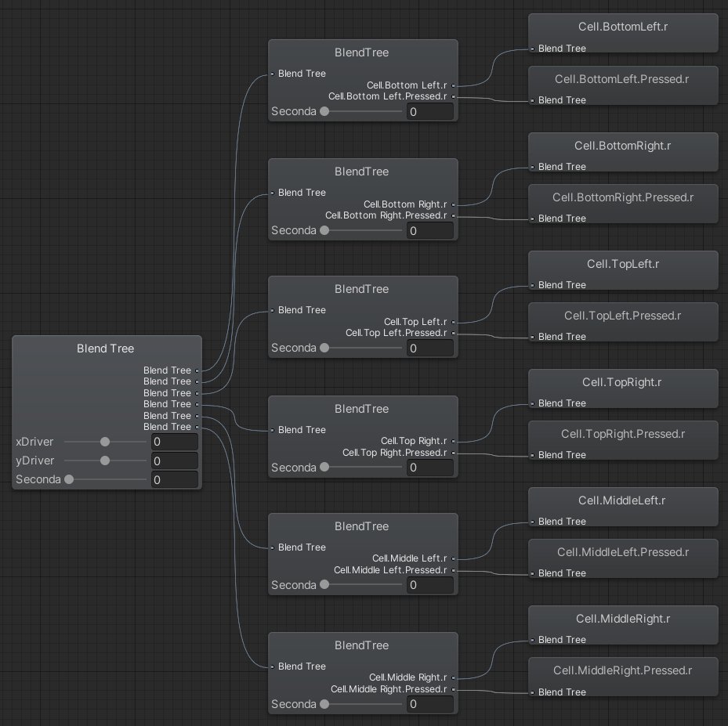This screenshot has width=728, height=726.
Task: Adjust the xDriver slider handle
Action: pyautogui.click(x=105, y=442)
